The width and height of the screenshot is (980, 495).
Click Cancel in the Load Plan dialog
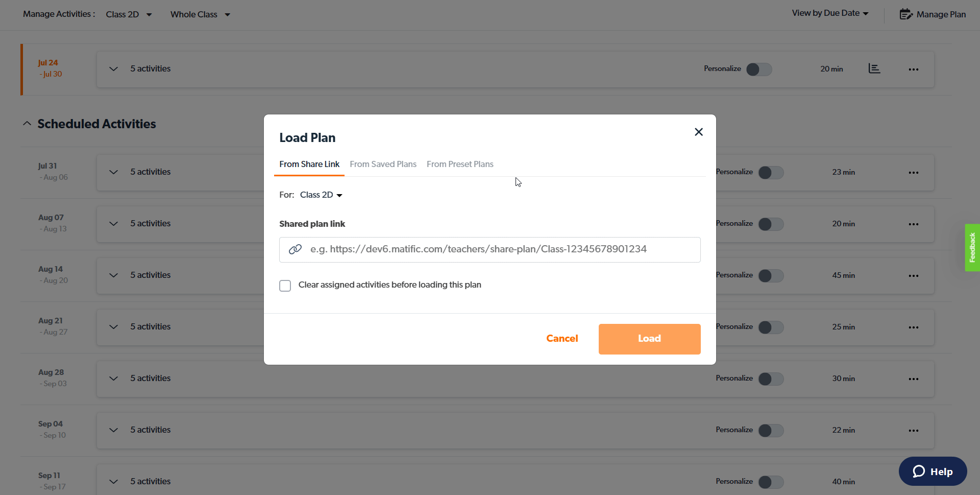562,339
